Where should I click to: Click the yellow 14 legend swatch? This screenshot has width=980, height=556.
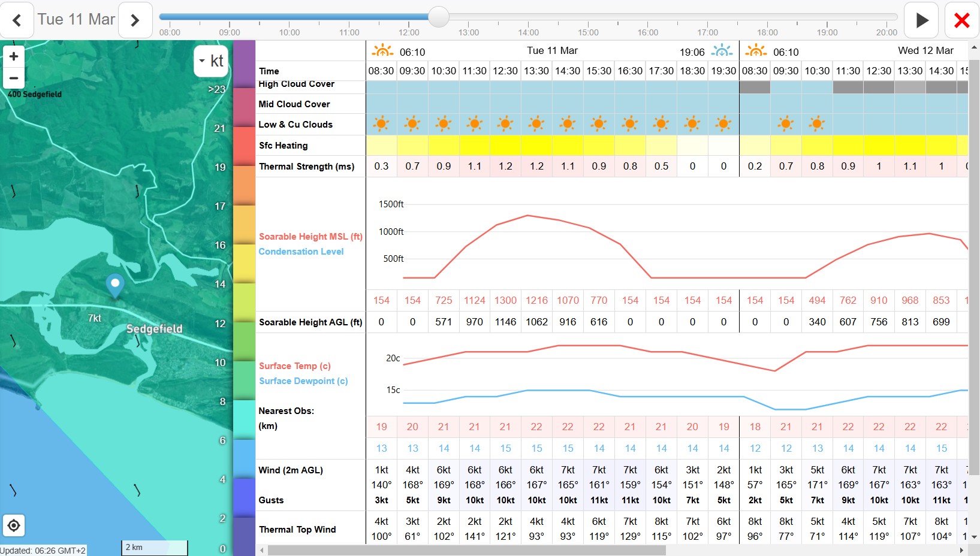pos(244,264)
